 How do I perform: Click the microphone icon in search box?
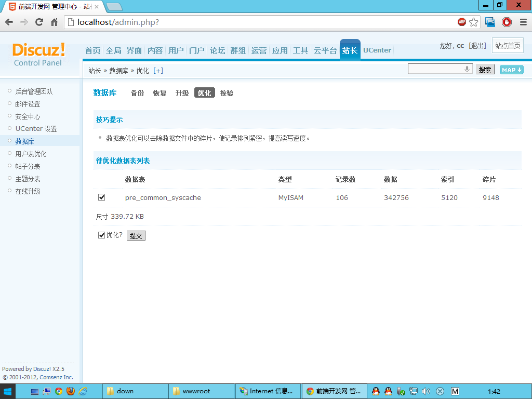coord(467,69)
